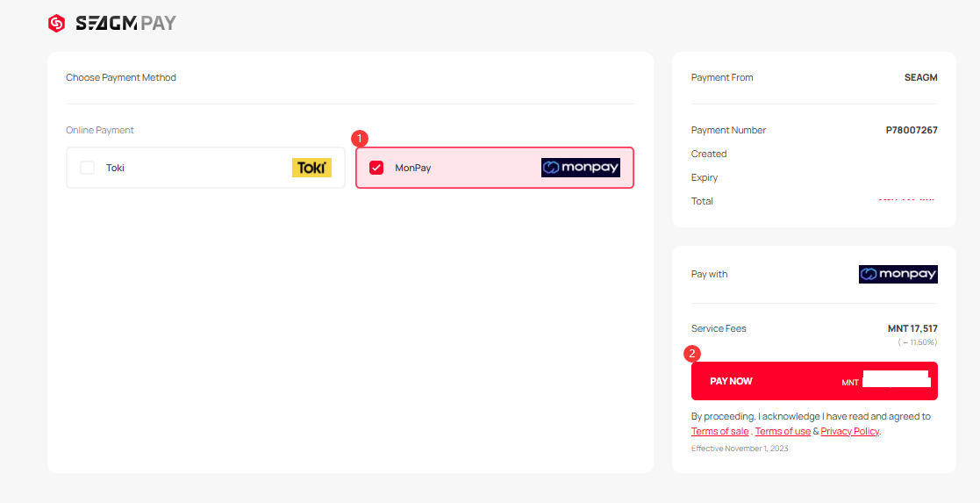The image size is (980, 503).
Task: Click the monpay logo beside Pay with
Action: pyautogui.click(x=898, y=274)
